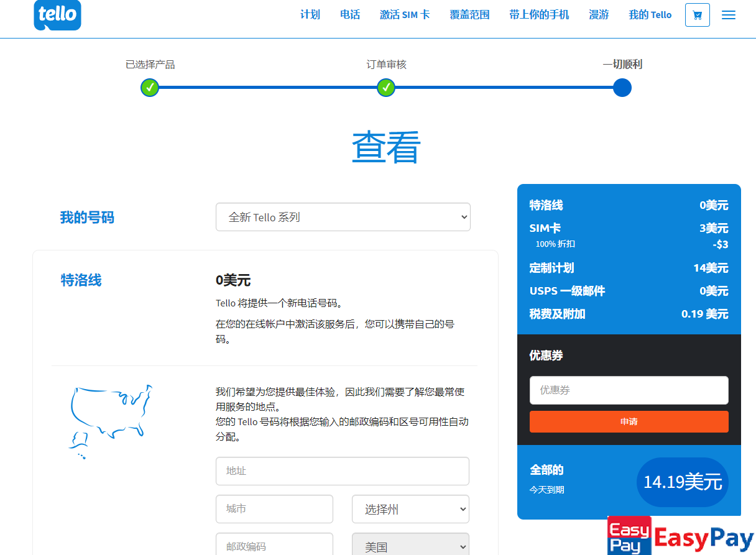Click the 0美元 price in form

(233, 280)
